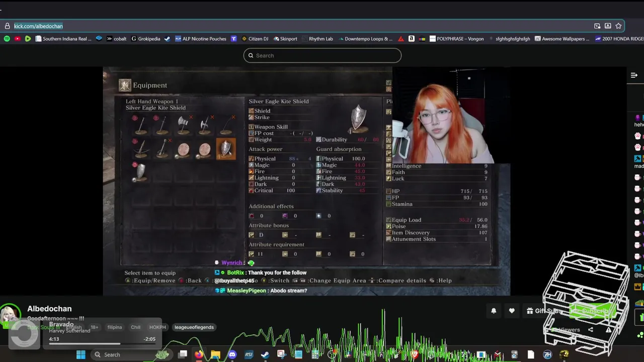
Task: Select the filipina stream tag
Action: [x=114, y=327]
